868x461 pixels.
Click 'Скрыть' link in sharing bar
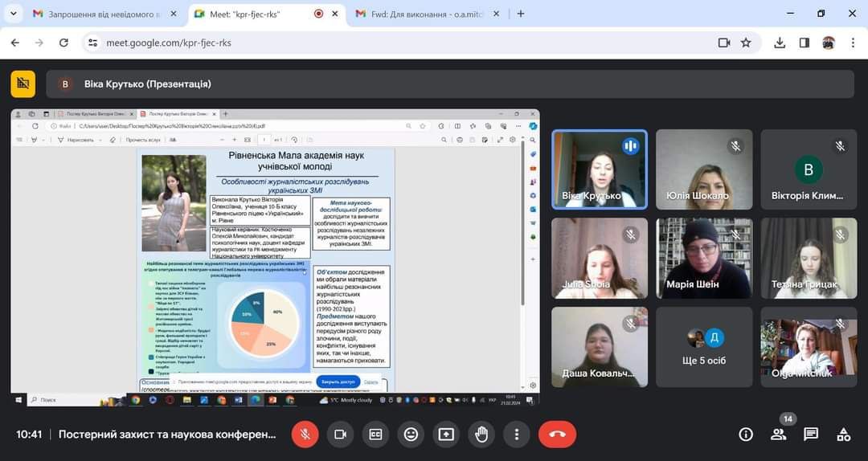371,381
